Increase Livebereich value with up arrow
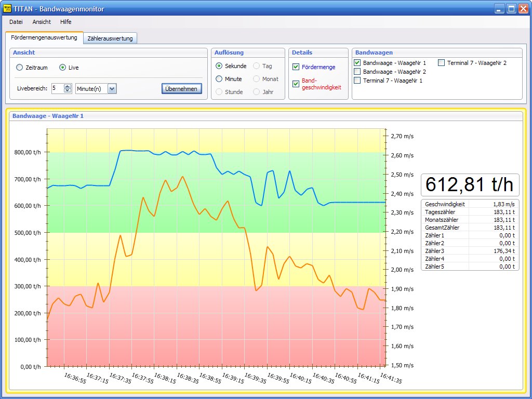Image resolution: width=532 pixels, height=399 pixels. coord(68,86)
